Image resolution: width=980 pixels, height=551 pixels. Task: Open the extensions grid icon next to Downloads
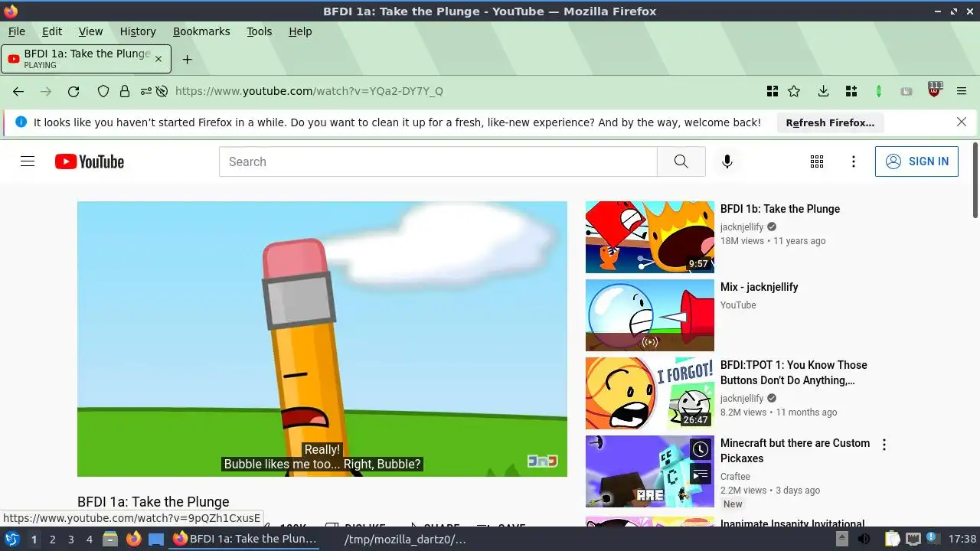pos(851,91)
